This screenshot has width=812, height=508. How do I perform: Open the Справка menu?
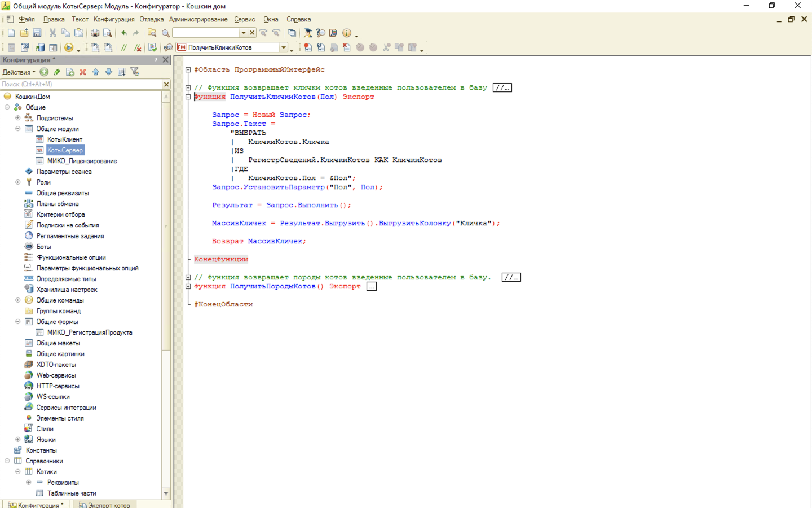coord(299,19)
